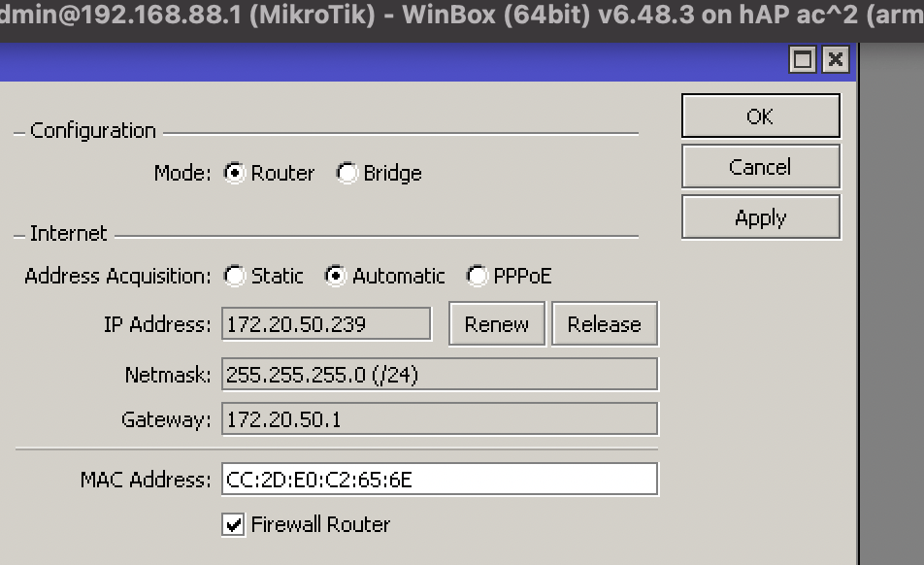This screenshot has width=924, height=565.
Task: Release the DHCP lease
Action: [605, 324]
